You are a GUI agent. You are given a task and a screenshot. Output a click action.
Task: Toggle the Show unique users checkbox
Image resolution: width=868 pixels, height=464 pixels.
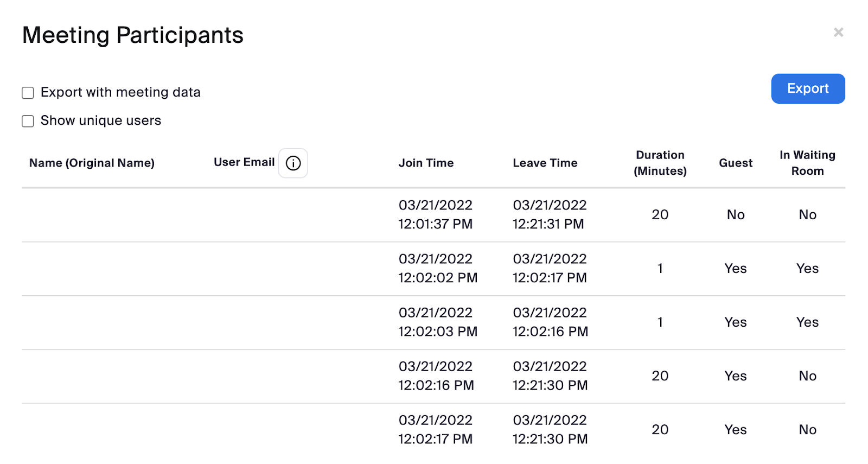pyautogui.click(x=28, y=121)
